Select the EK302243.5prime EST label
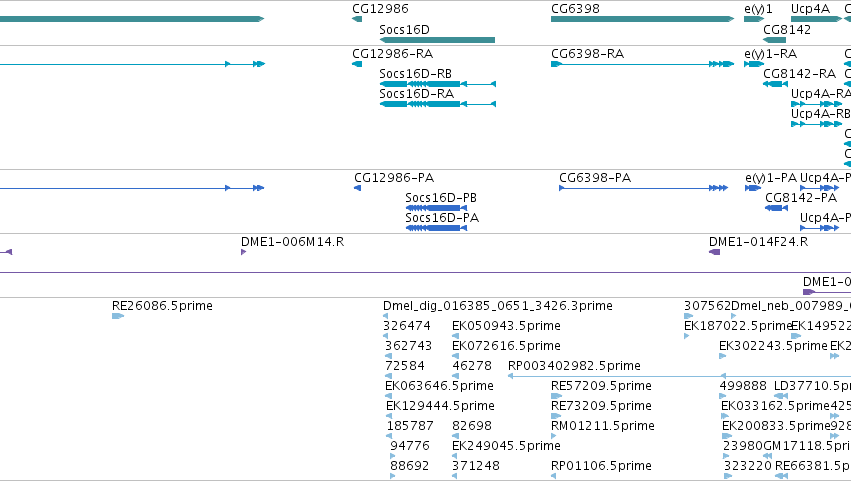Screen dimensions: 851x481 pos(773,346)
